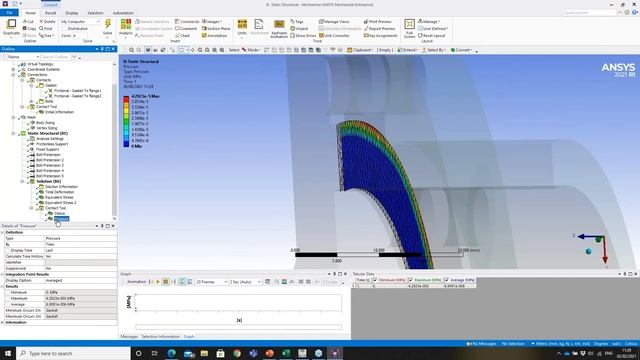This screenshot has width=640, height=360.
Task: Select Total Deformation in the tree
Action: click(60, 192)
